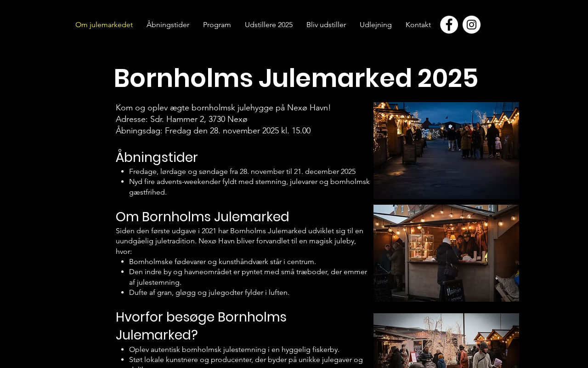The image size is (588, 368).
Task: Go to Om julemarkedet page
Action: point(104,25)
